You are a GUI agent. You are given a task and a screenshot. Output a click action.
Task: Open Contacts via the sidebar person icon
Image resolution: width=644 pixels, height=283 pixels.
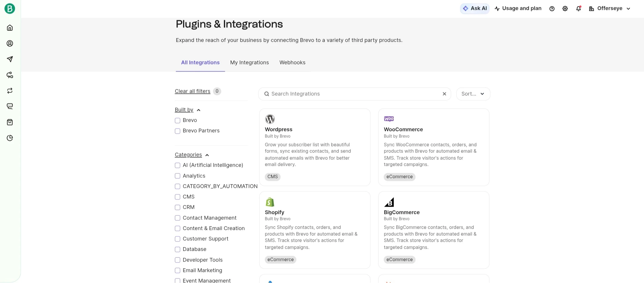coord(10,43)
